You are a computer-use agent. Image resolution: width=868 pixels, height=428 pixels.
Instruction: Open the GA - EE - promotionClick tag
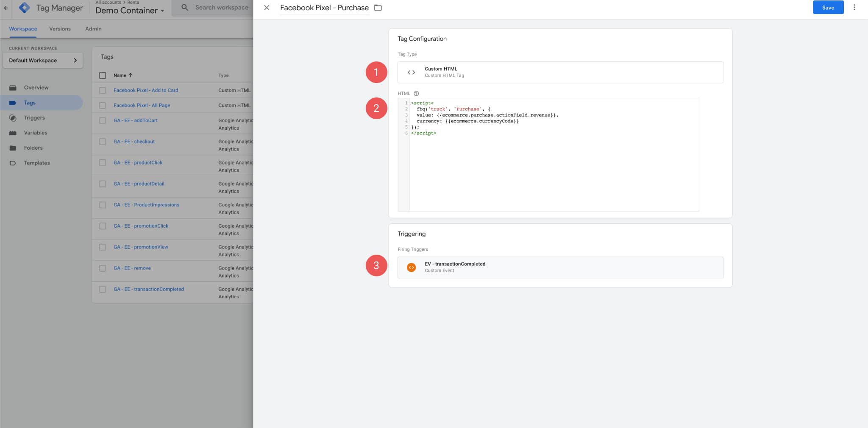pyautogui.click(x=141, y=226)
